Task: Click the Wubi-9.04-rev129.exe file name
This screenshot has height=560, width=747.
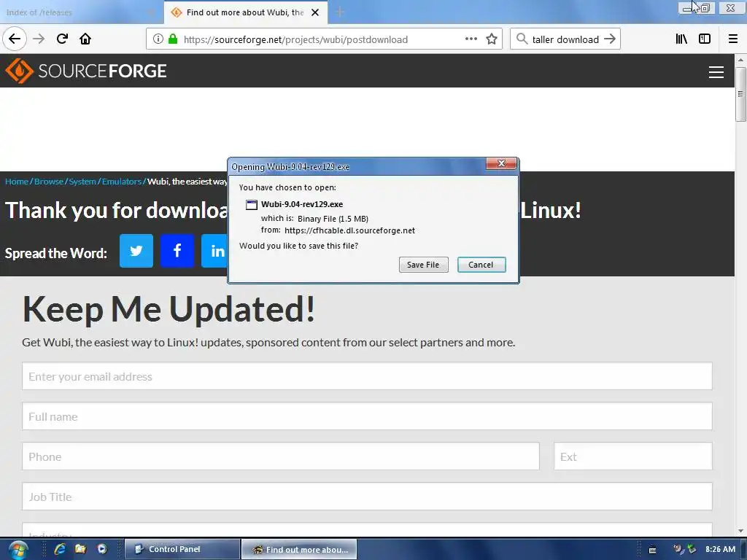Action: (302, 204)
